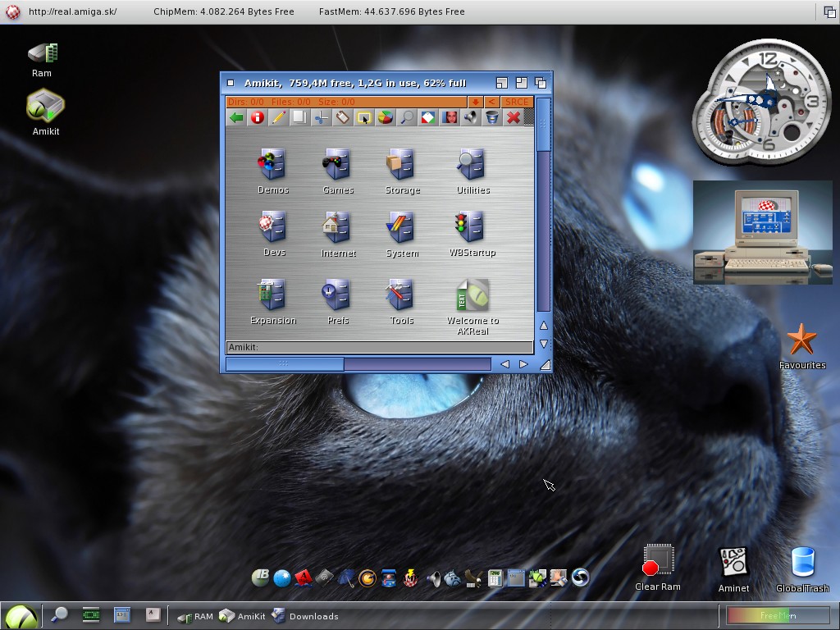Click the scroll down arrow in Amikit window
Screen dimensions: 840x630
click(544, 344)
